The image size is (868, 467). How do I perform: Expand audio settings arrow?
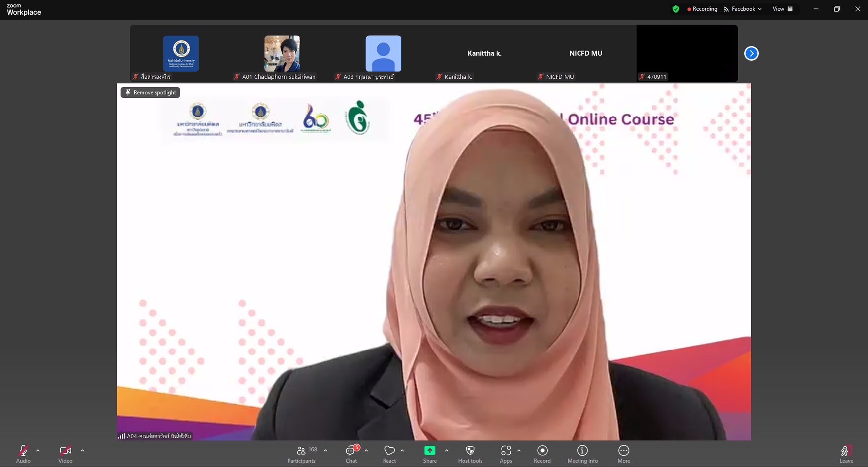click(38, 451)
